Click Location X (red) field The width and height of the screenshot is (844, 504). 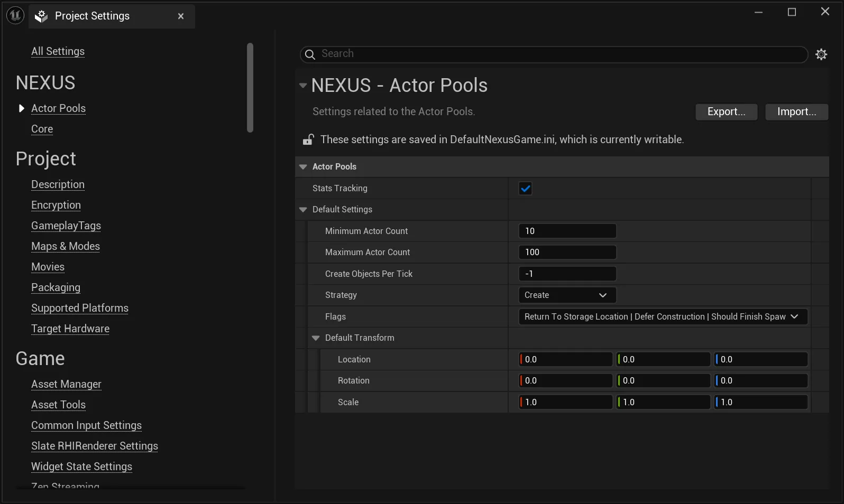pyautogui.click(x=566, y=360)
